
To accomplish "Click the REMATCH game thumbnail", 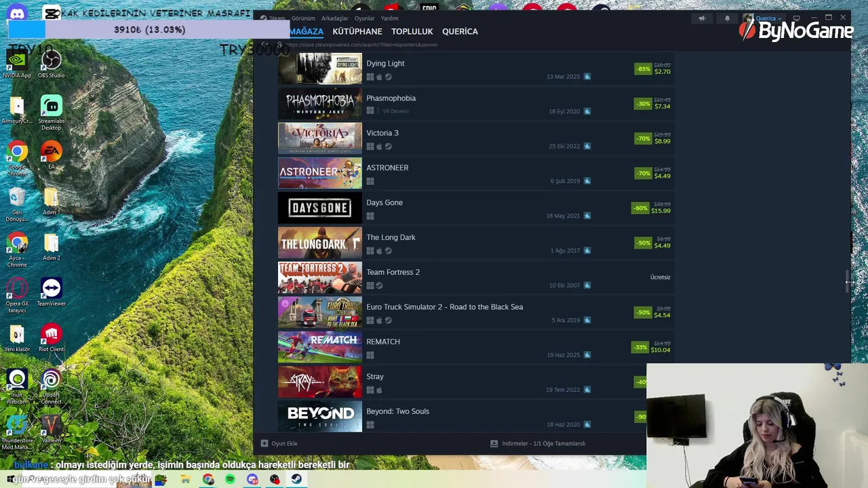I will click(x=320, y=347).
